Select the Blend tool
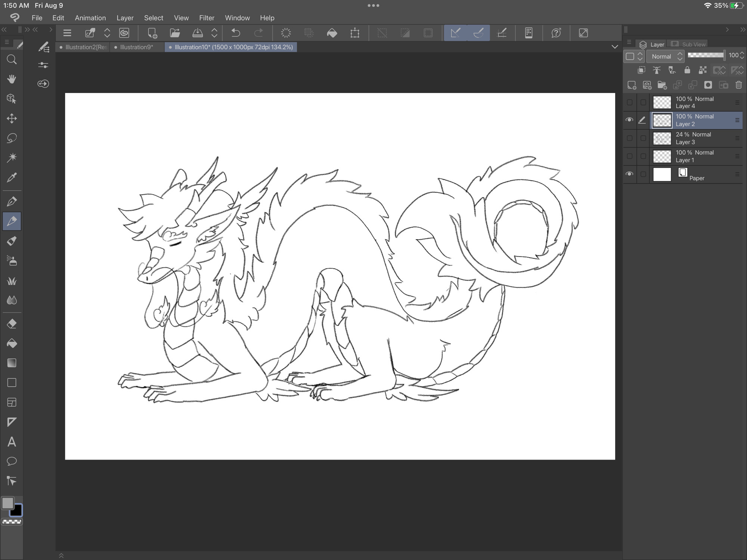This screenshot has width=747, height=560. (x=12, y=300)
